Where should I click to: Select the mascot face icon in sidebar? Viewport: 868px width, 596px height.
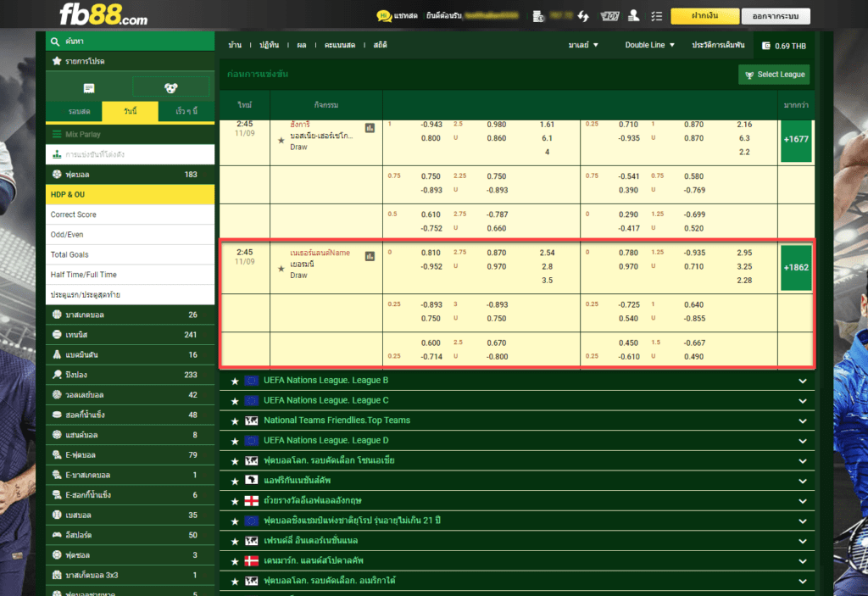(171, 88)
